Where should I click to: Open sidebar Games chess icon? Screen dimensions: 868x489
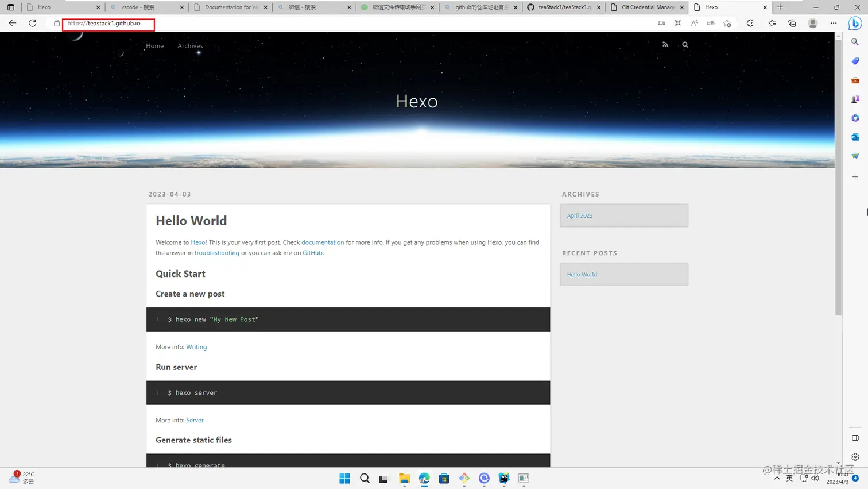855,99
